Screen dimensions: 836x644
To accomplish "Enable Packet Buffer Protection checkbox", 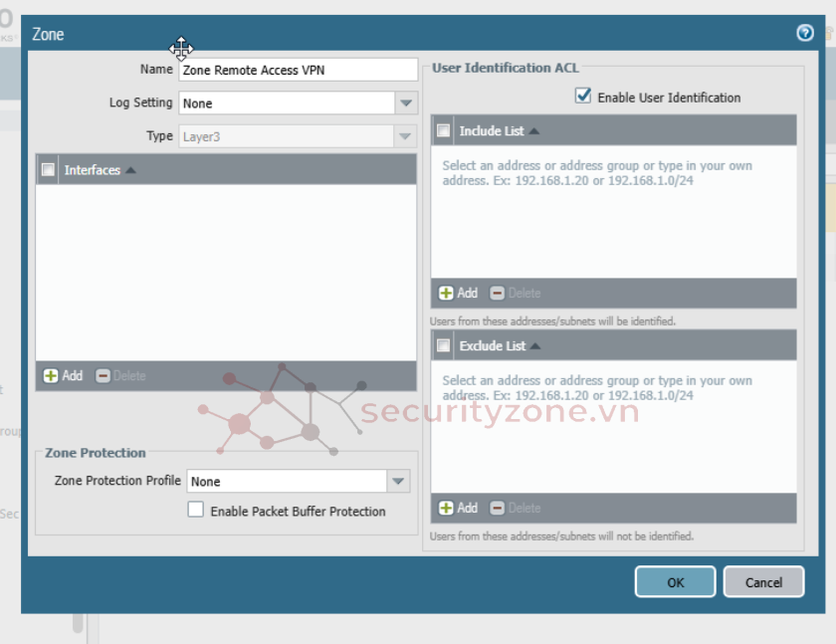I will pyautogui.click(x=196, y=510).
